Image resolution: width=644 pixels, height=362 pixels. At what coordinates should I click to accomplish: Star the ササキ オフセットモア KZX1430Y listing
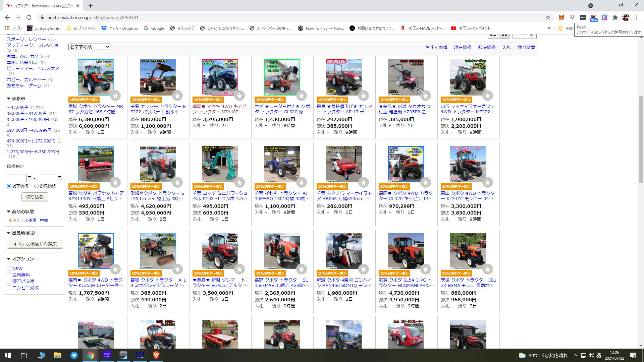(115, 182)
